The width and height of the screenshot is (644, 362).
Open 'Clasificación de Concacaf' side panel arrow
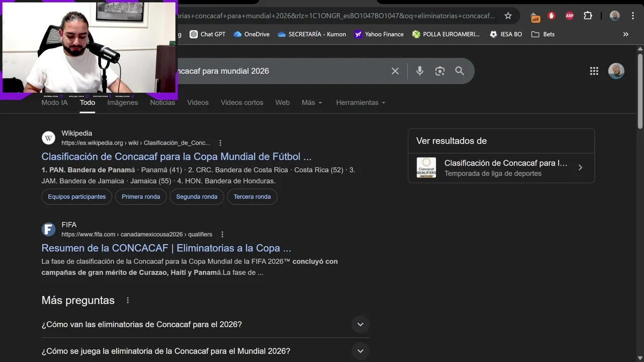pyautogui.click(x=580, y=167)
